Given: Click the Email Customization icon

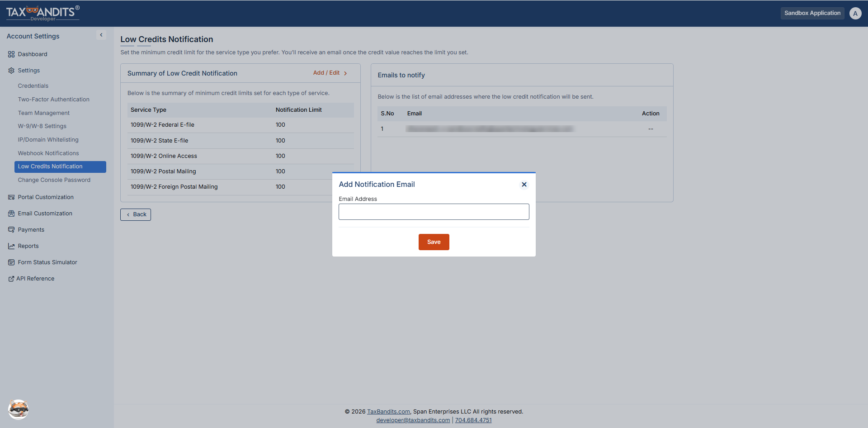Looking at the screenshot, I should pyautogui.click(x=11, y=214).
